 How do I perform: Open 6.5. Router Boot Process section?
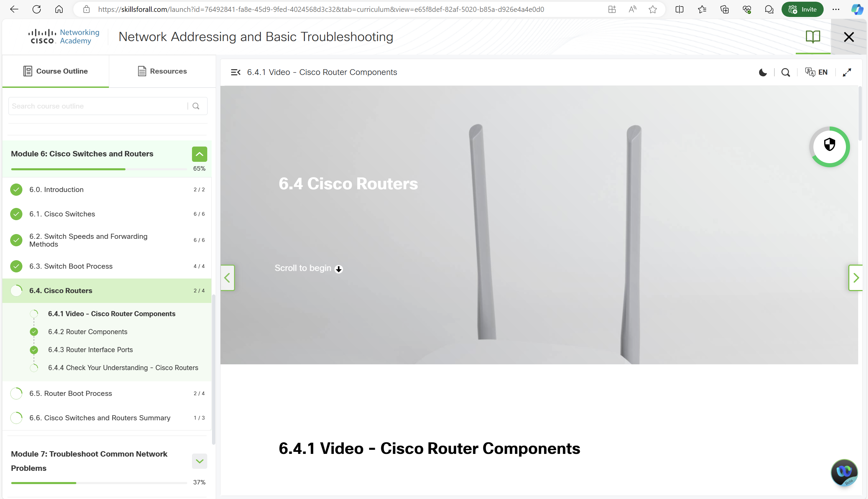tap(71, 394)
